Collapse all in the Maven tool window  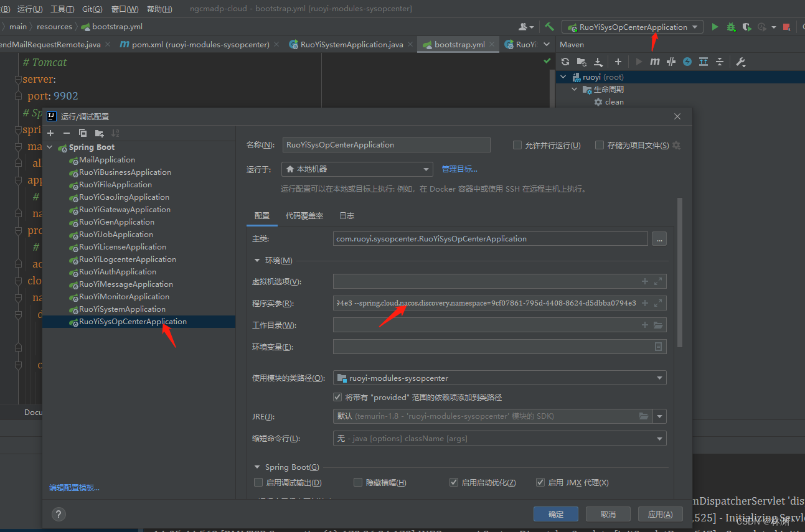click(x=720, y=62)
